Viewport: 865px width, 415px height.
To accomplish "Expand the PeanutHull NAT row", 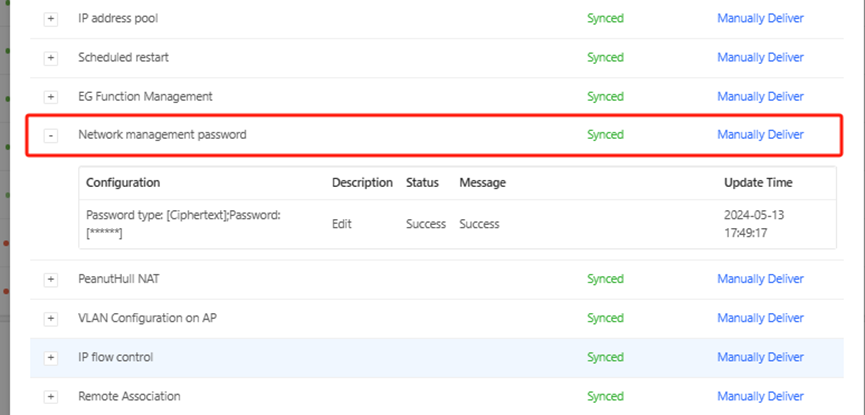I will [x=51, y=280].
